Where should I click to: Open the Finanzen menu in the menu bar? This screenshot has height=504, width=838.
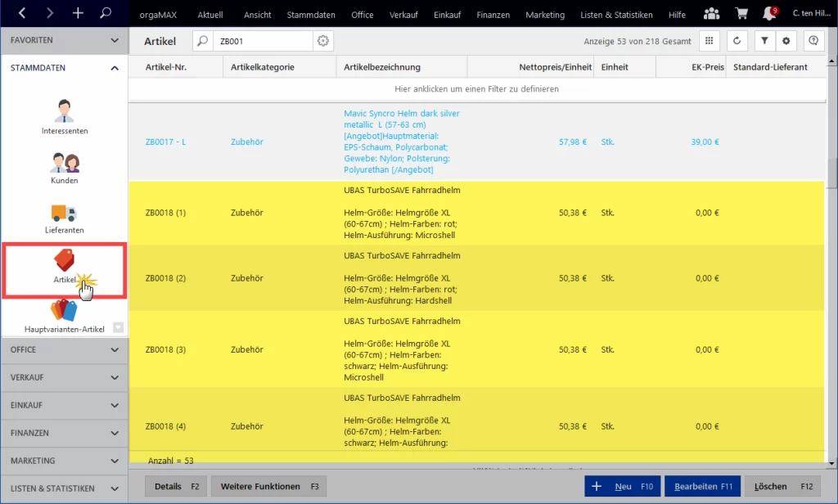pyautogui.click(x=493, y=15)
